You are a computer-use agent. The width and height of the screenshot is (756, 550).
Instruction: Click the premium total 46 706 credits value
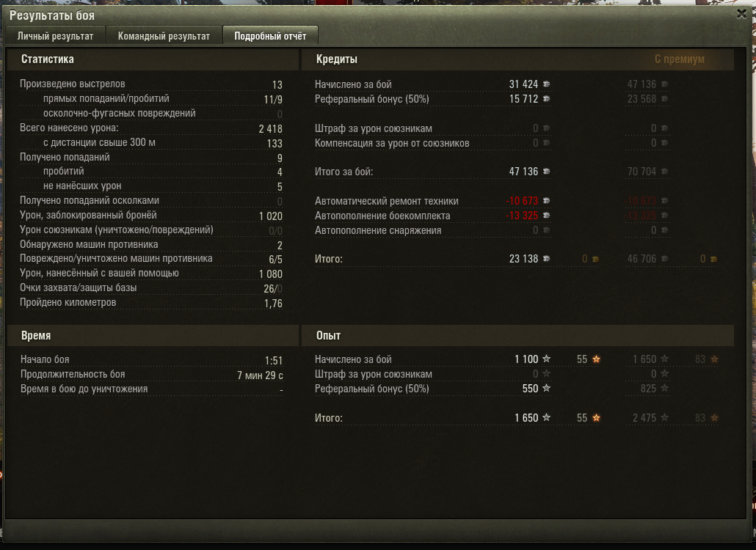tap(641, 259)
